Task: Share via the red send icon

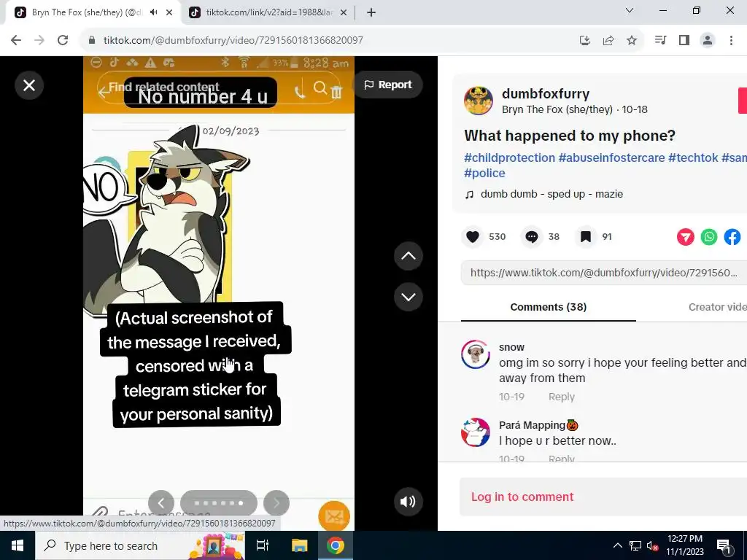Action: (686, 237)
